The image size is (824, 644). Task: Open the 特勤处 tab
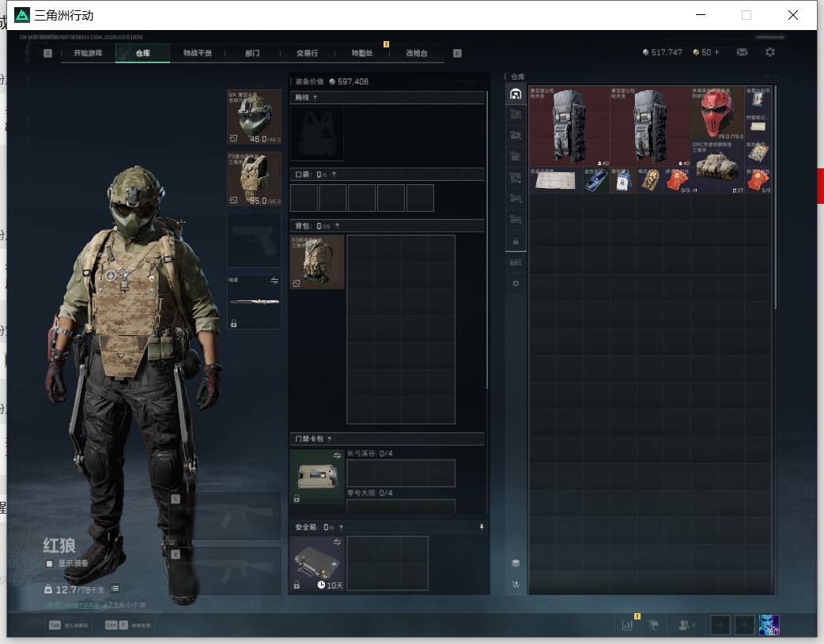pyautogui.click(x=362, y=53)
